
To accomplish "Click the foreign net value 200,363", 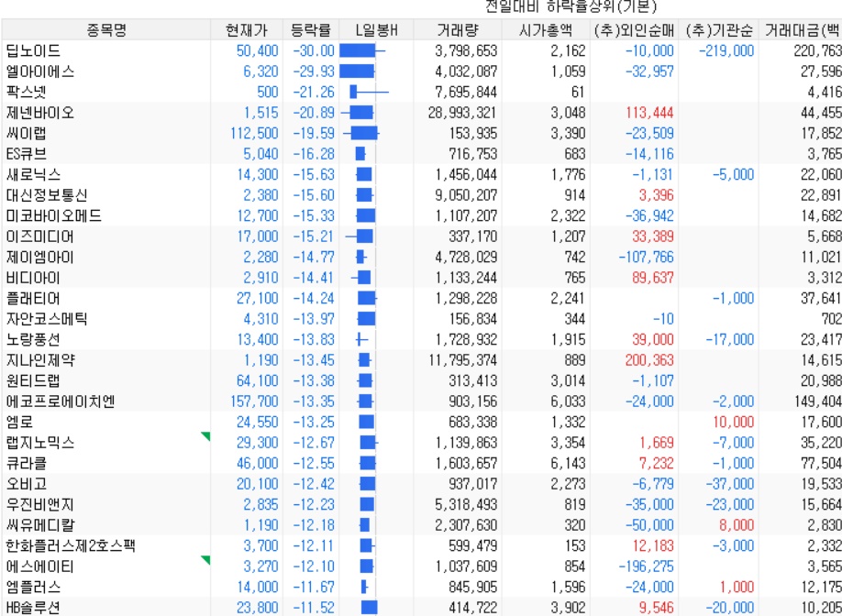I will pyautogui.click(x=648, y=360).
